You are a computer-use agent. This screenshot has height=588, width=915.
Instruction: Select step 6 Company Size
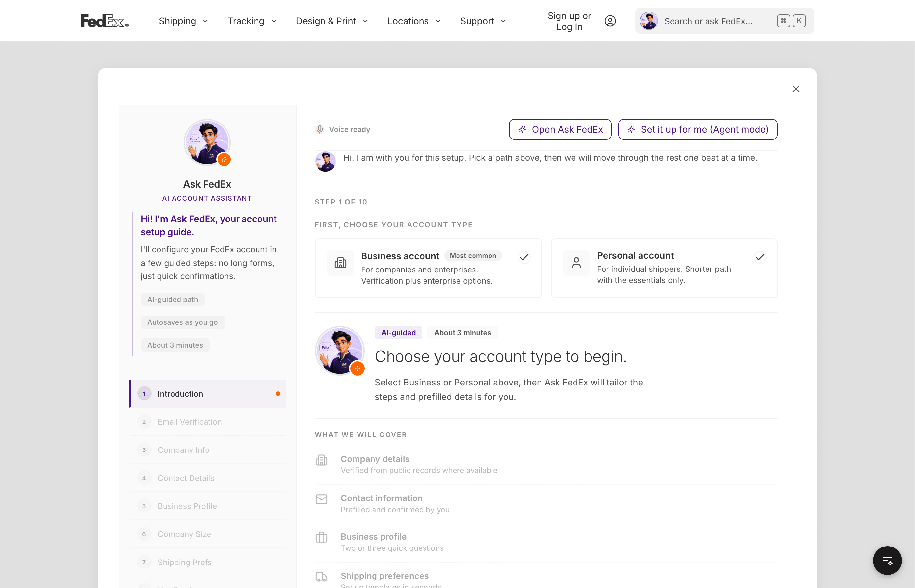tap(208, 534)
